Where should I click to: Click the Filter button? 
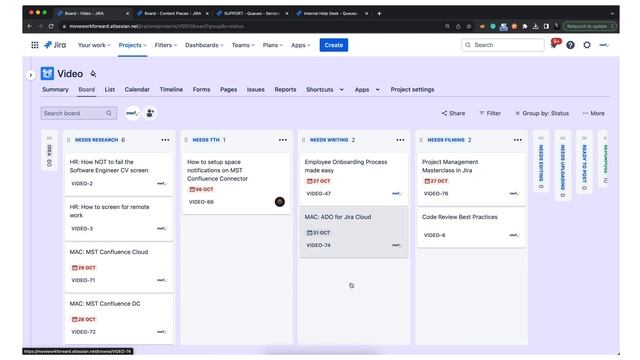pos(490,113)
